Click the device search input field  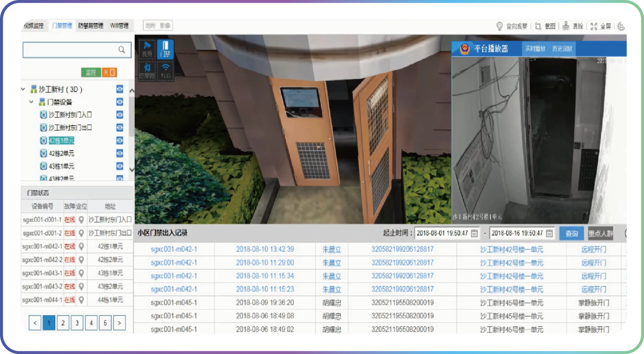click(77, 50)
